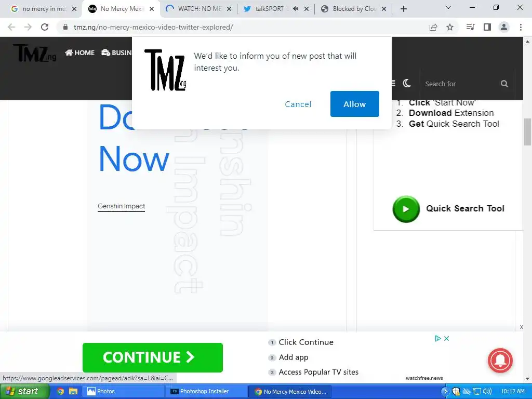Screen dimensions: 532x399
Task: Click the Genshin Impact link
Action: coord(121,206)
